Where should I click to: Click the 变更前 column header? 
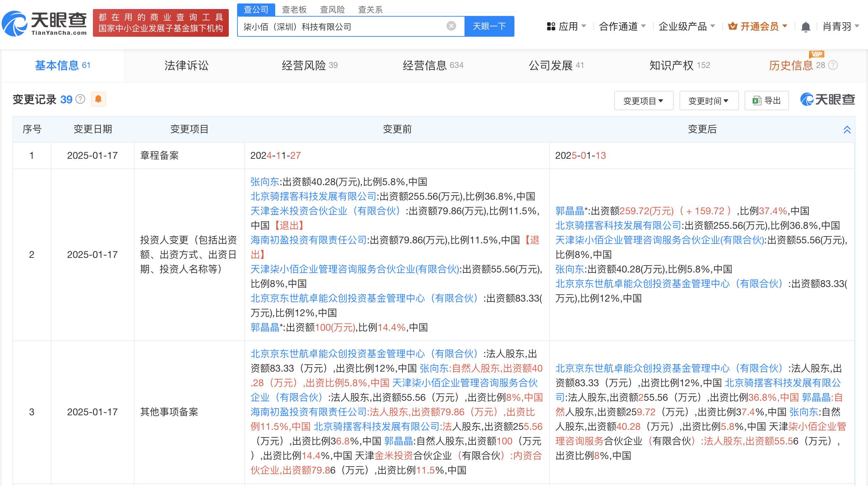(x=397, y=129)
